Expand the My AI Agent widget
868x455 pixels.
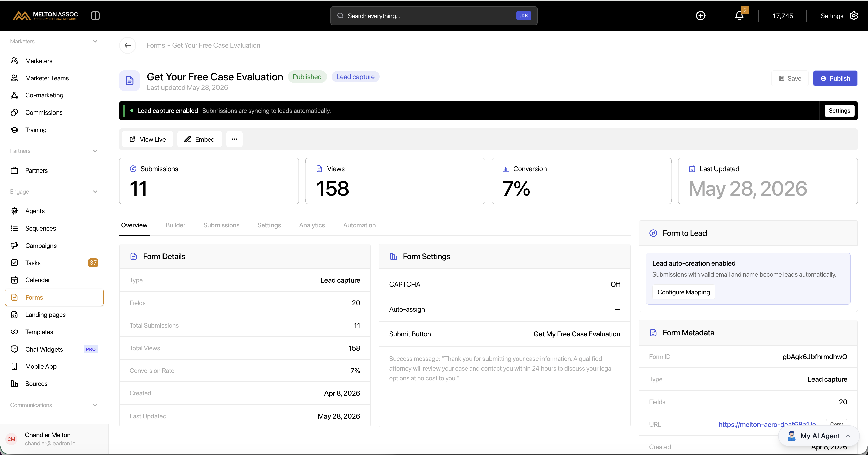coord(819,436)
